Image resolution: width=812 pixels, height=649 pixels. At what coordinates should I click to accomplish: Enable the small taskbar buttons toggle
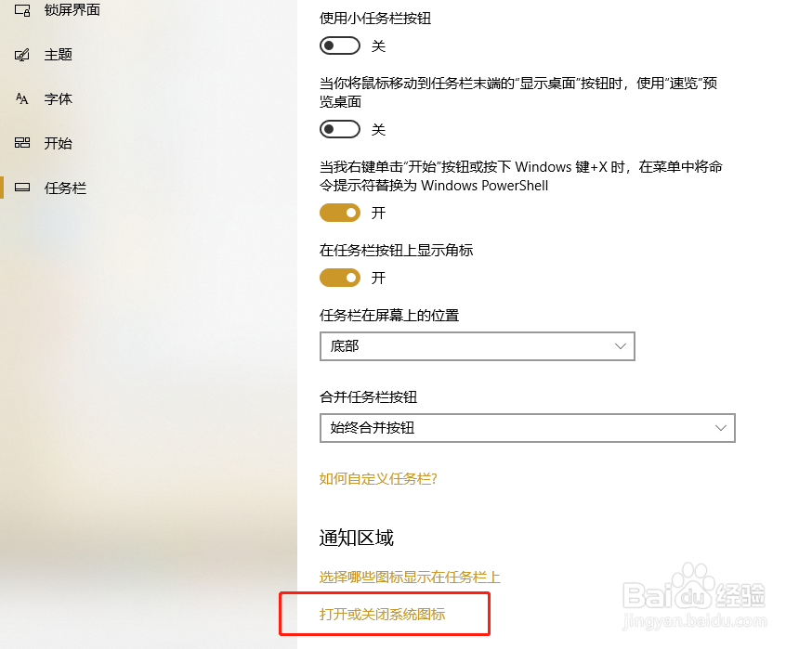pos(340,45)
